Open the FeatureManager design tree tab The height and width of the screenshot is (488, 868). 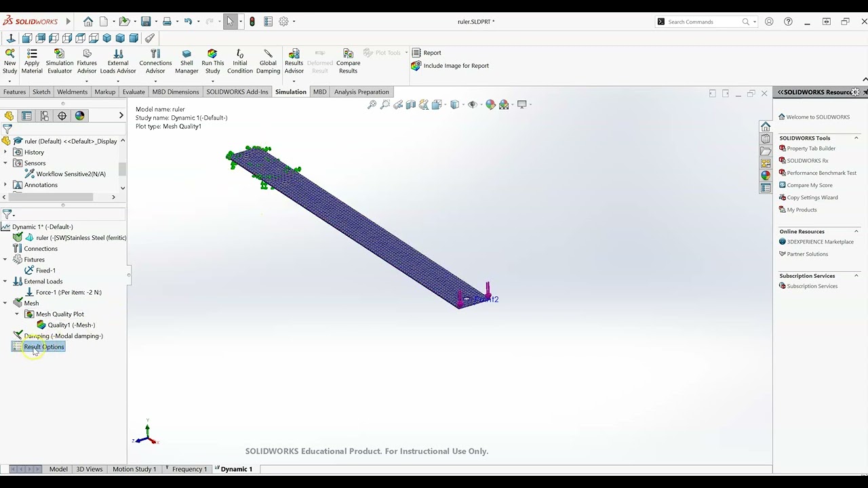point(9,116)
